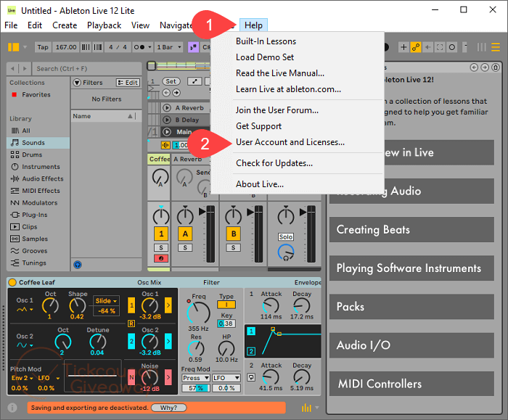
Task: Click the nudge tempo up bars icon
Action: point(98,47)
